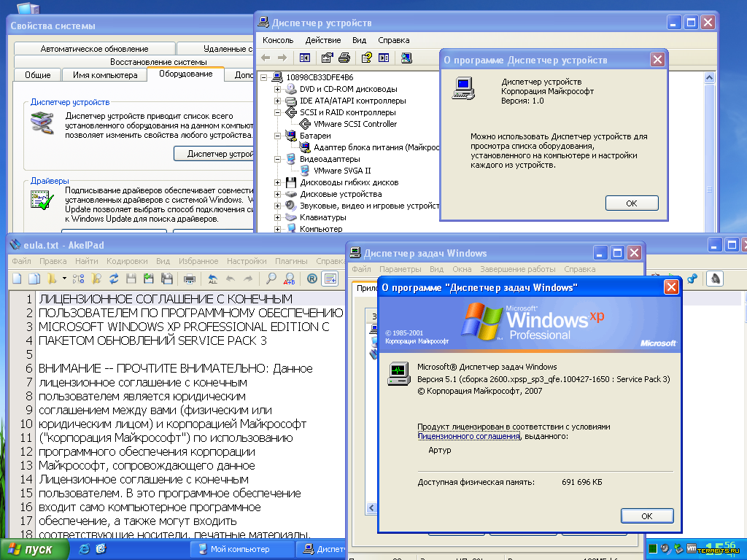Image resolution: width=747 pixels, height=560 pixels.
Task: Click the Properties icon in Device Manager toolbar
Action: coord(327,58)
